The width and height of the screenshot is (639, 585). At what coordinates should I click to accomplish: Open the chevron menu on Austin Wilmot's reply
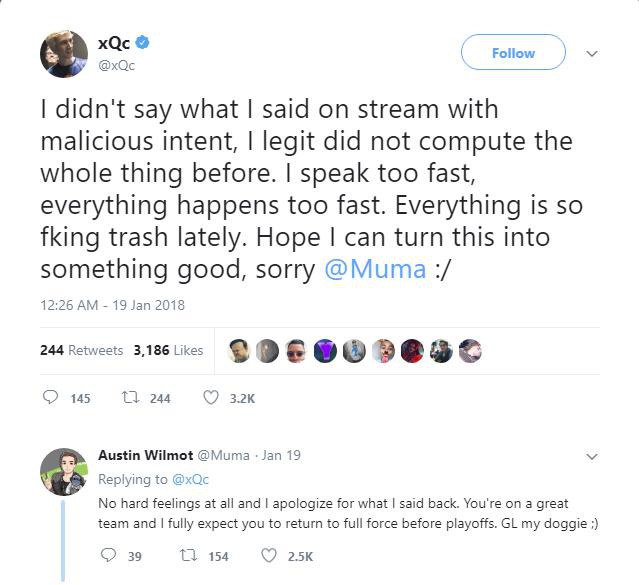[x=591, y=457]
